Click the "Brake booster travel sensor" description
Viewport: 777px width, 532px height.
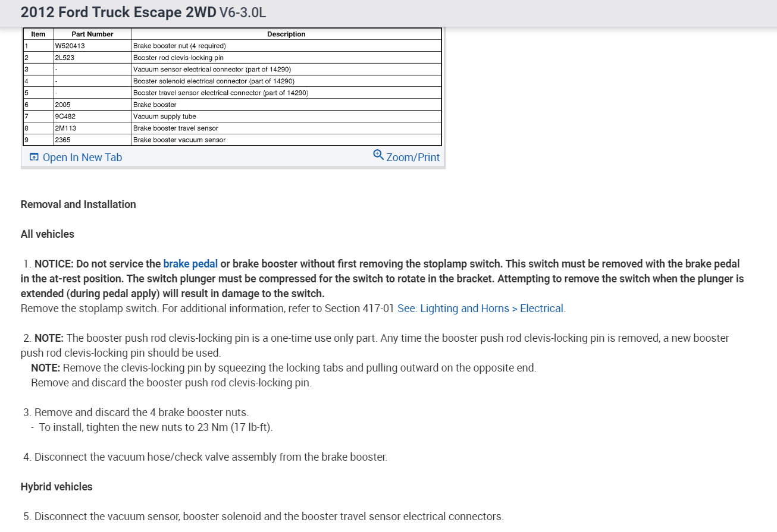coord(176,128)
